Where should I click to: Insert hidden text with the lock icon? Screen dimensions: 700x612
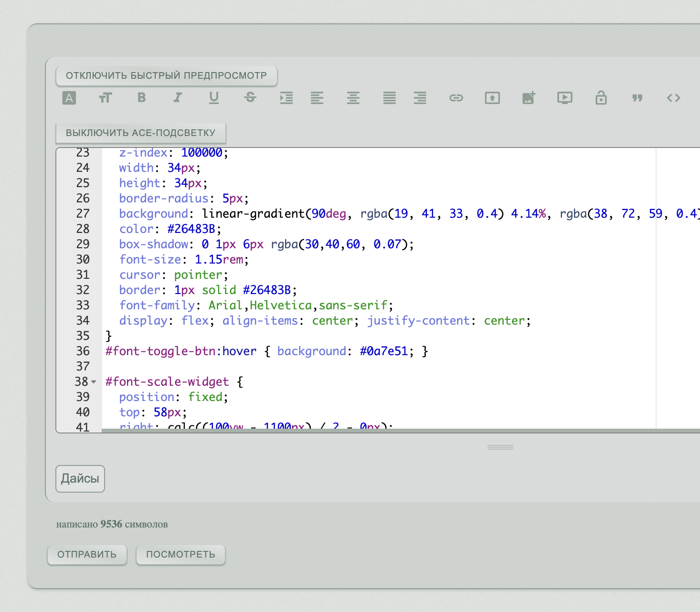pos(601,98)
